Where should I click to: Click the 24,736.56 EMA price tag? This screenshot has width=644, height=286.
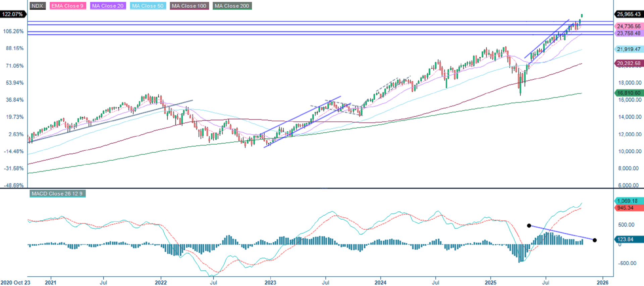pyautogui.click(x=629, y=26)
